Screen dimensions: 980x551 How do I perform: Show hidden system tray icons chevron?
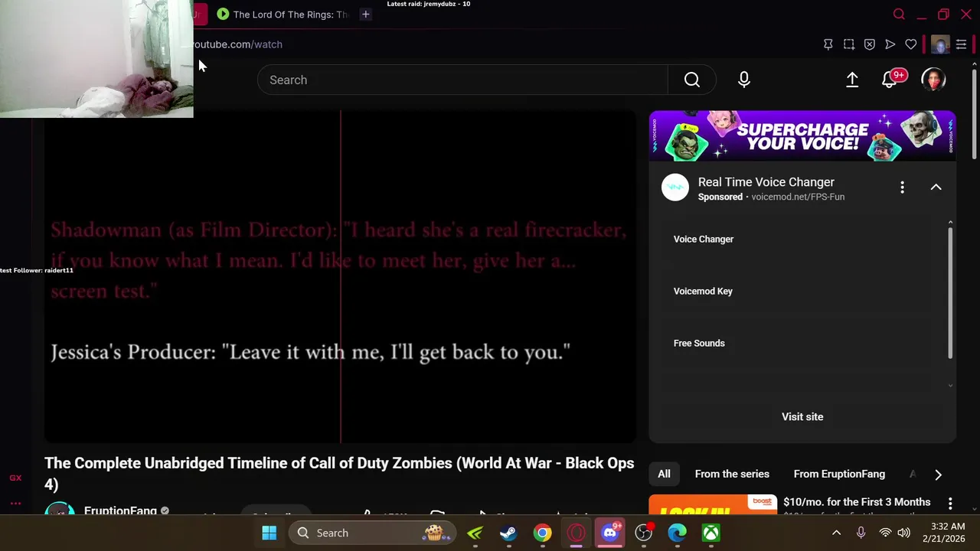836,533
